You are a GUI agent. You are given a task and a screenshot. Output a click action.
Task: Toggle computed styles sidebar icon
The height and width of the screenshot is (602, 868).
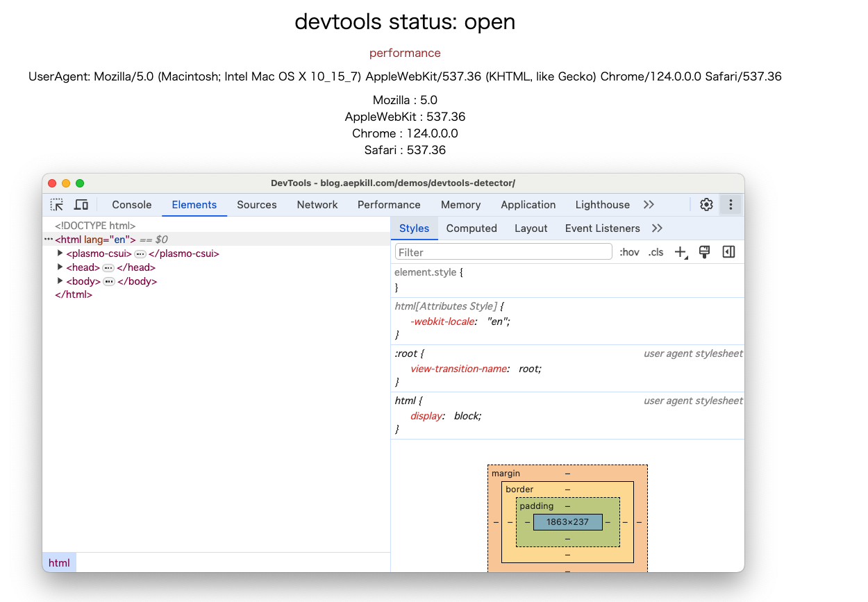[728, 252]
